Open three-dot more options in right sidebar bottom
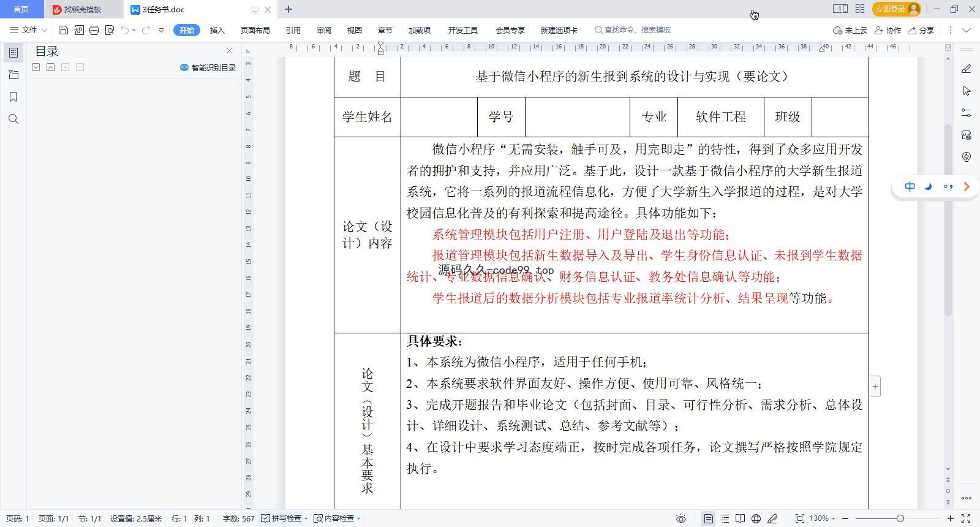980x527 pixels. 967,498
